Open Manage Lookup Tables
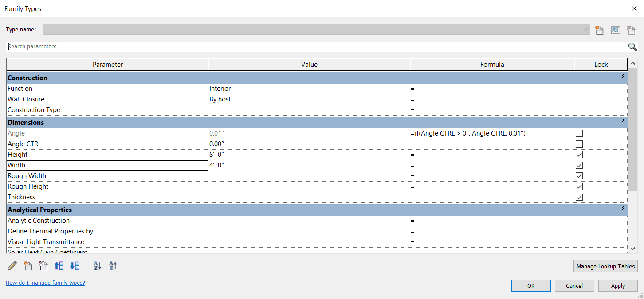This screenshot has width=644, height=299. point(605,266)
